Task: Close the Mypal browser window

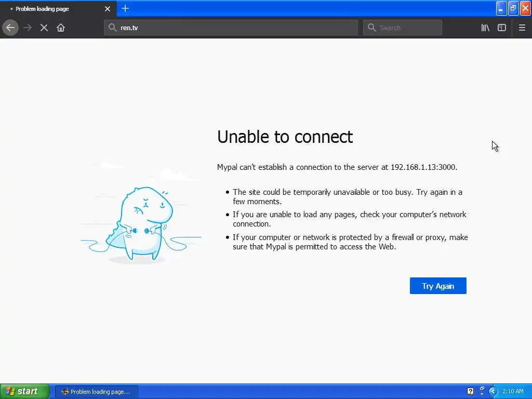Action: (x=526, y=8)
